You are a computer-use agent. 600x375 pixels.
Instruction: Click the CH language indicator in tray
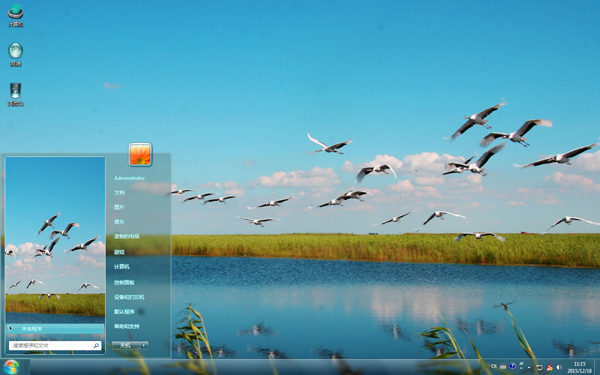pos(494,366)
